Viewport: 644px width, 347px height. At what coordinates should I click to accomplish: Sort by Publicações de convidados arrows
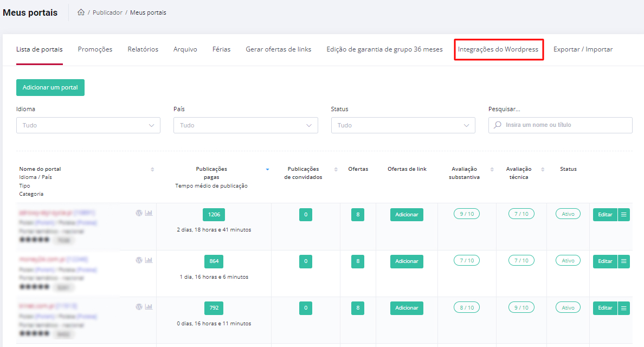pyautogui.click(x=336, y=169)
